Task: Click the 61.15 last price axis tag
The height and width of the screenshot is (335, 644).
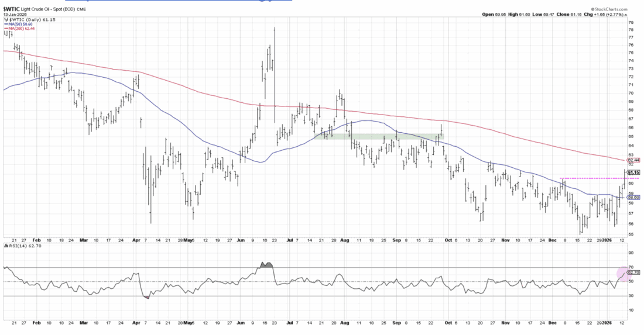Action: (633, 172)
